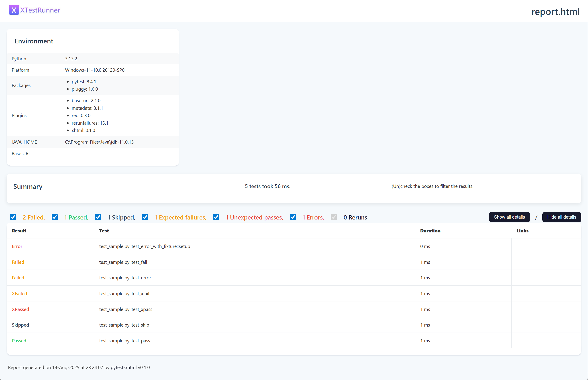Image resolution: width=588 pixels, height=380 pixels.
Task: Click the disabled Reruns checkbox
Action: [333, 217]
